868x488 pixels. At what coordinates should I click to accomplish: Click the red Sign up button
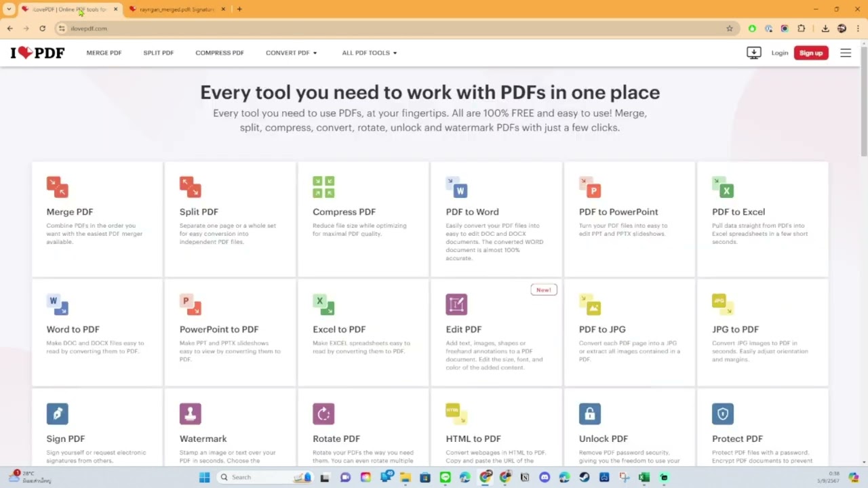[811, 53]
